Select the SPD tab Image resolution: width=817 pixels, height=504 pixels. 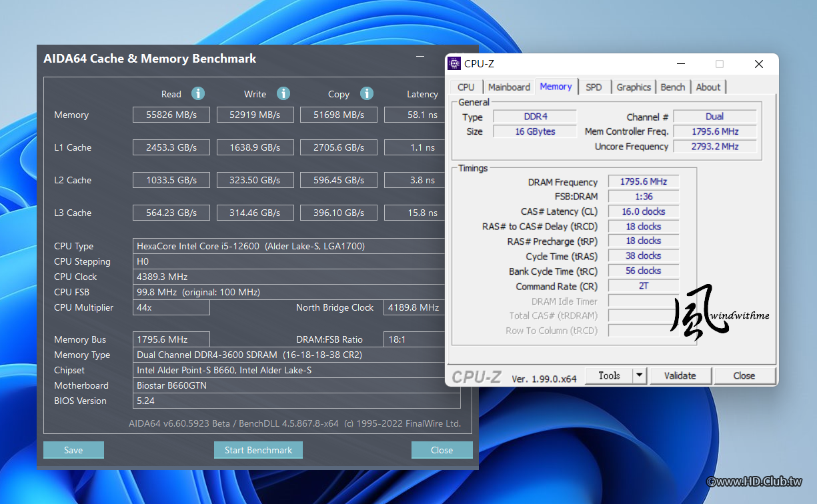click(x=594, y=87)
